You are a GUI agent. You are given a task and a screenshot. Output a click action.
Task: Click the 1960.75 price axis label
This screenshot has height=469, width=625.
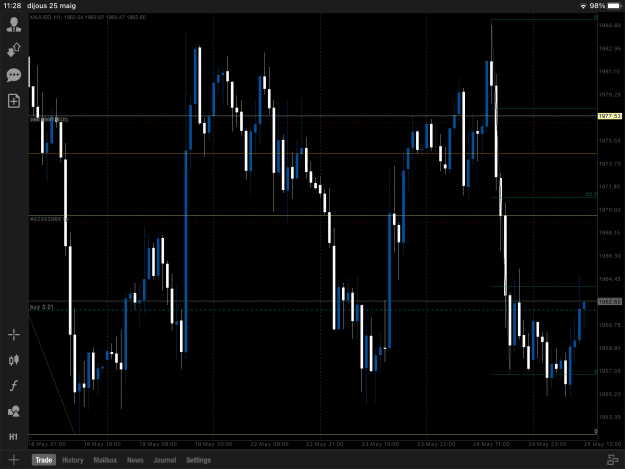(609, 325)
